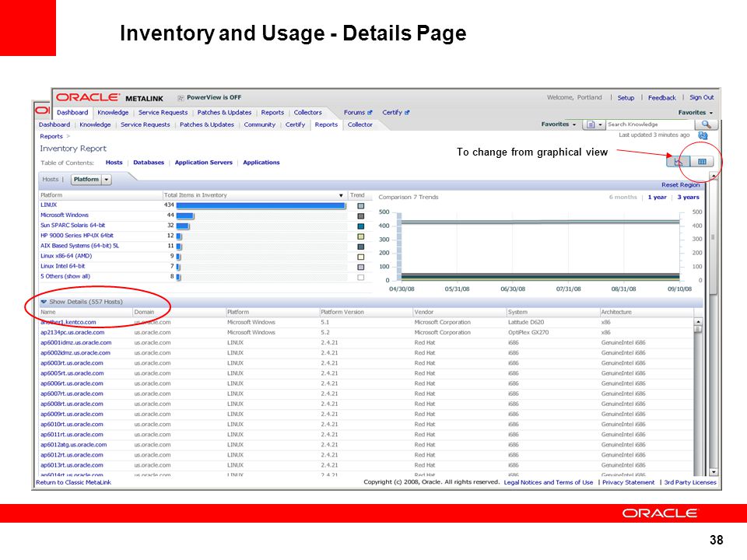The width and height of the screenshot is (747, 560).
Task: Toggle the Trend checkbox for AIX Based Systems
Action: [360, 247]
